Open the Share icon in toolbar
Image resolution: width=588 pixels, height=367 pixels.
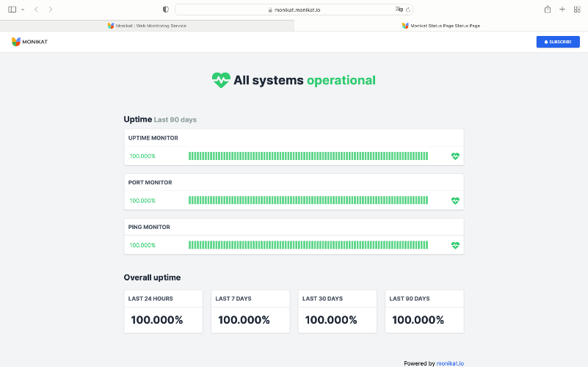click(x=548, y=10)
